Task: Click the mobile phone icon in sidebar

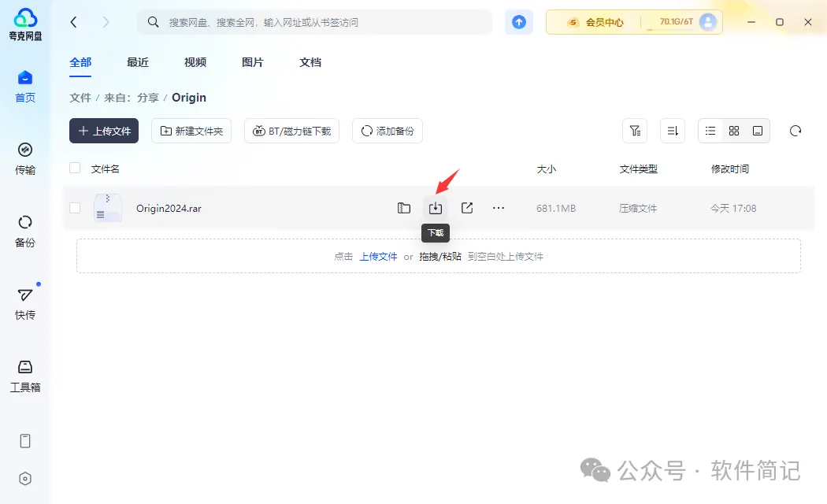Action: (x=24, y=441)
